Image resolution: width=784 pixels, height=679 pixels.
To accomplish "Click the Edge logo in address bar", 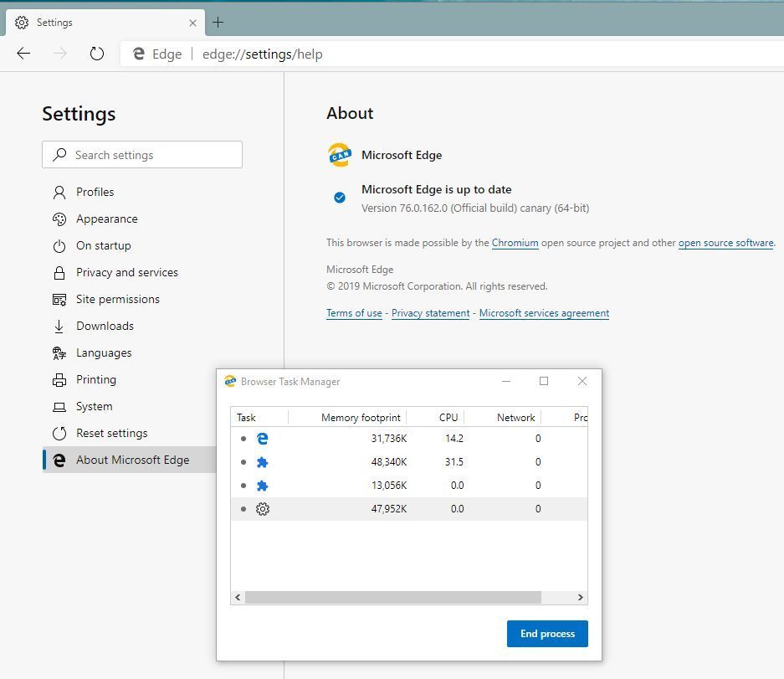I will coord(139,54).
